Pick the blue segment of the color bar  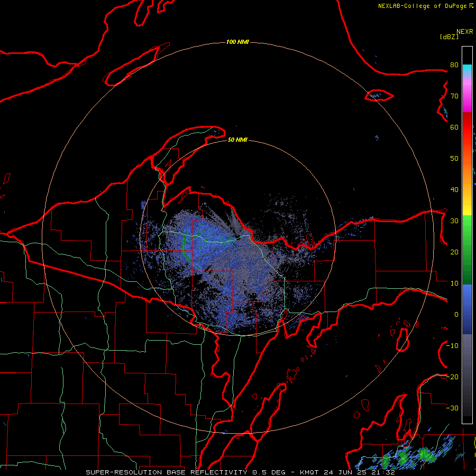pyautogui.click(x=467, y=309)
